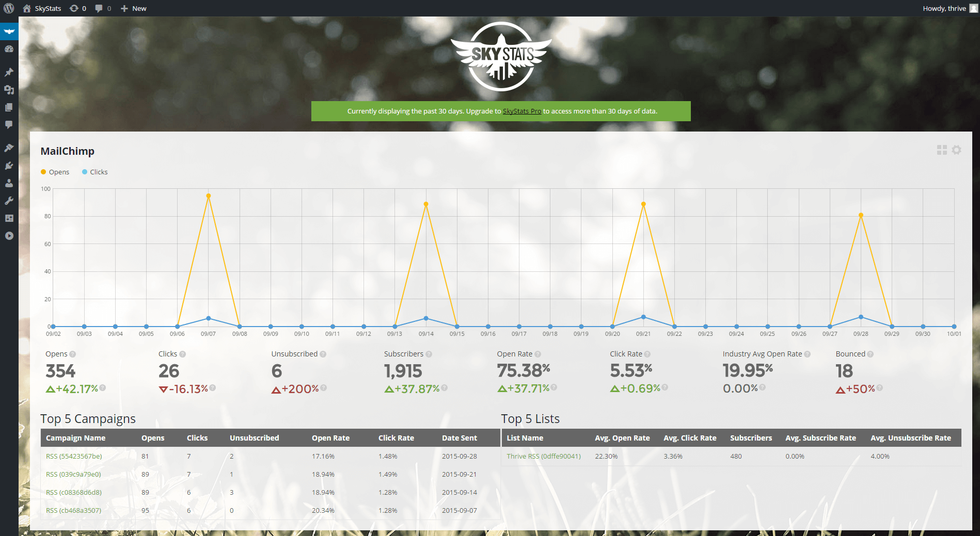Click the Date Sent column header
Viewport: 980px width, 536px height.
click(460, 438)
